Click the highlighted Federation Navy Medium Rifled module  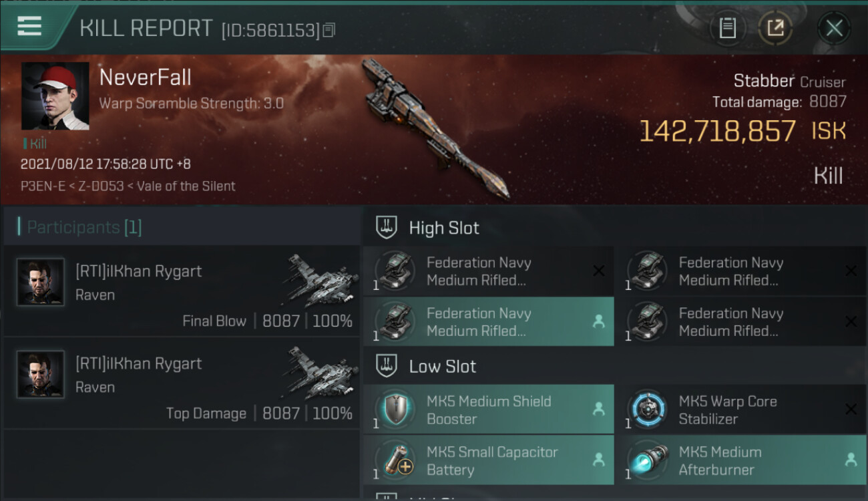(488, 321)
